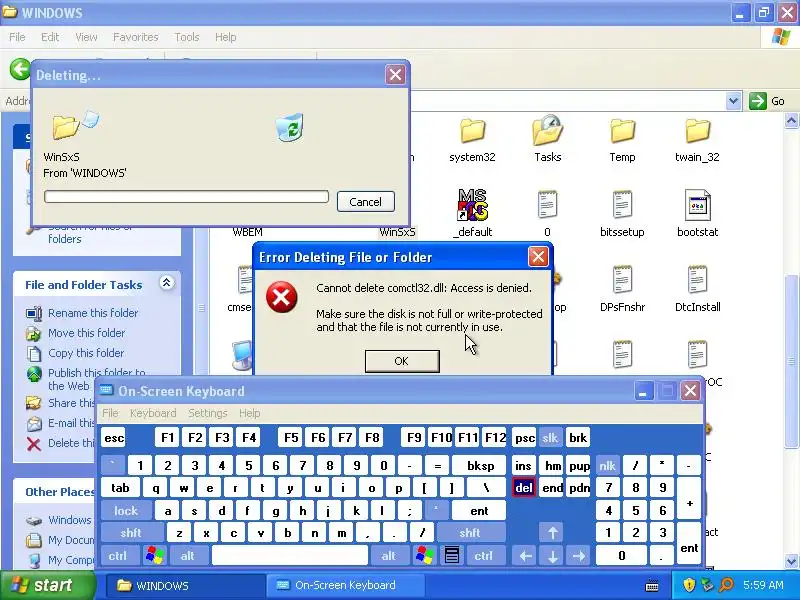Open the Tools menu in explorer
Image resolution: width=800 pixels, height=600 pixels.
point(187,37)
